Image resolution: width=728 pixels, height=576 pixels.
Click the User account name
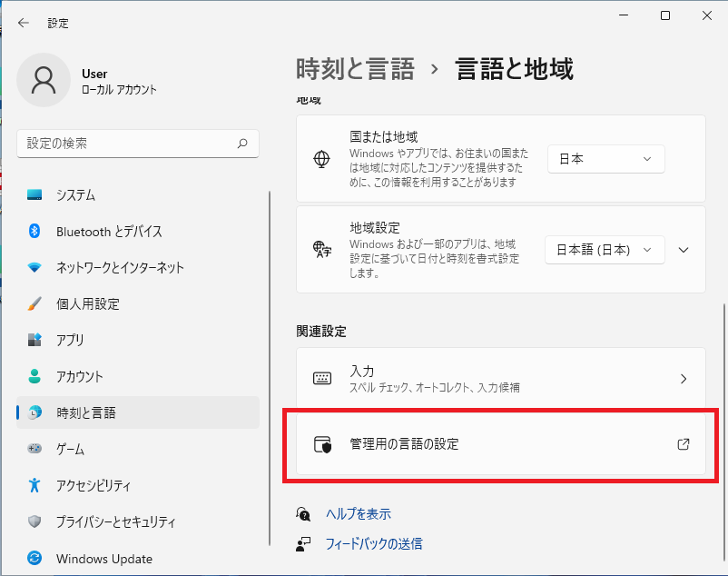94,74
